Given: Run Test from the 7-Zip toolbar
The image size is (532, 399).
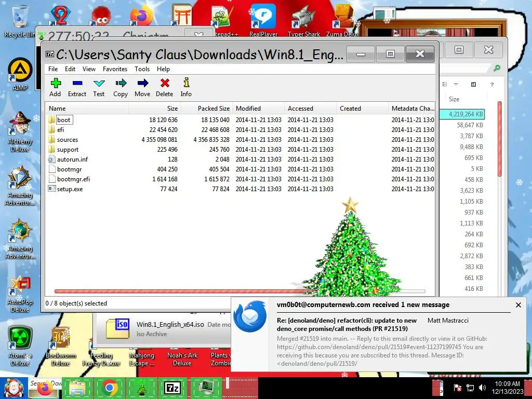Looking at the screenshot, I should point(99,87).
